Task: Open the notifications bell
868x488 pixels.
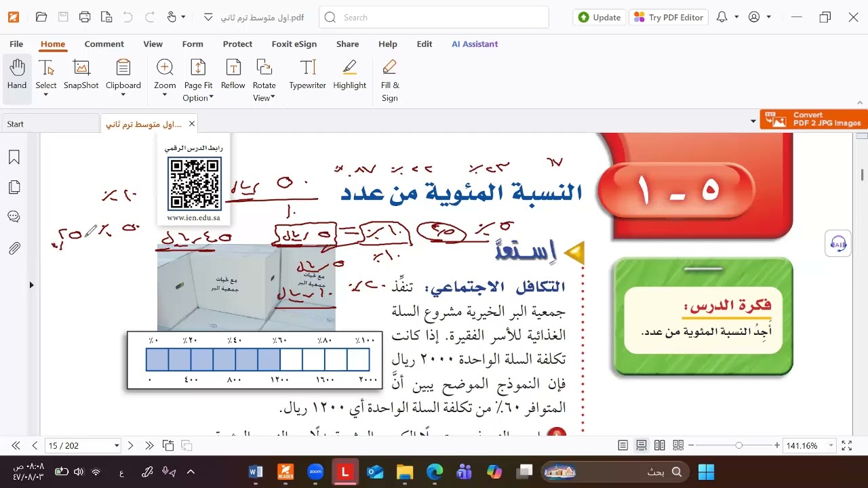Action: point(722,17)
